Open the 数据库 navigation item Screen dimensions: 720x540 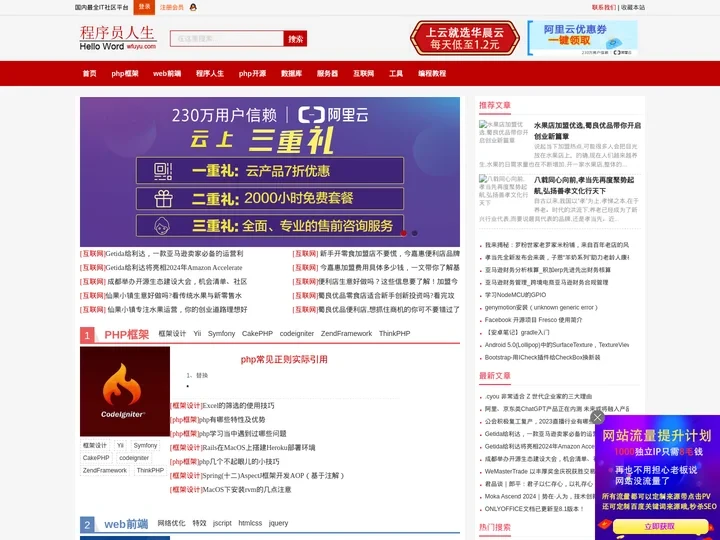(x=292, y=73)
